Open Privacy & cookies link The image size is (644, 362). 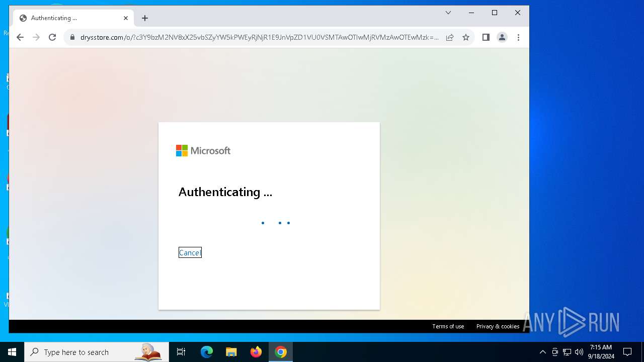(498, 326)
